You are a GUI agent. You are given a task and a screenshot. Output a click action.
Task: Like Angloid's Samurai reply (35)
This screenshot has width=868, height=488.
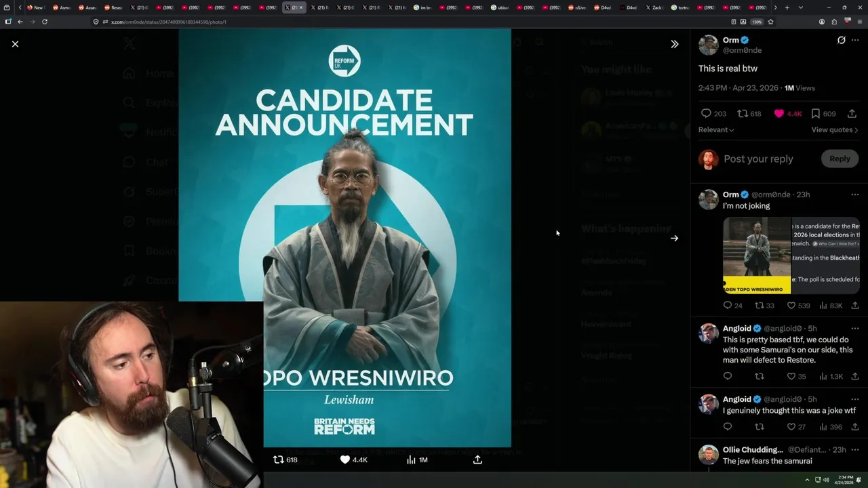796,376
